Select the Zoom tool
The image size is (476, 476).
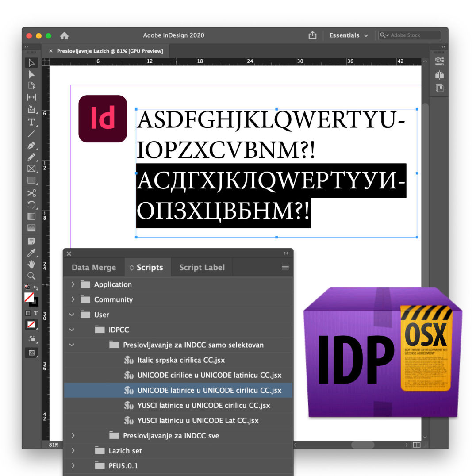(31, 276)
